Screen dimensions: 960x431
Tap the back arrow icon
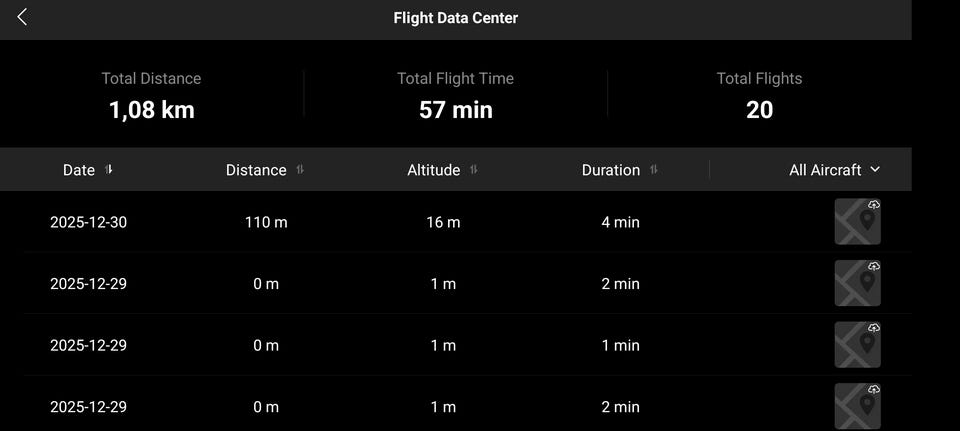[22, 17]
